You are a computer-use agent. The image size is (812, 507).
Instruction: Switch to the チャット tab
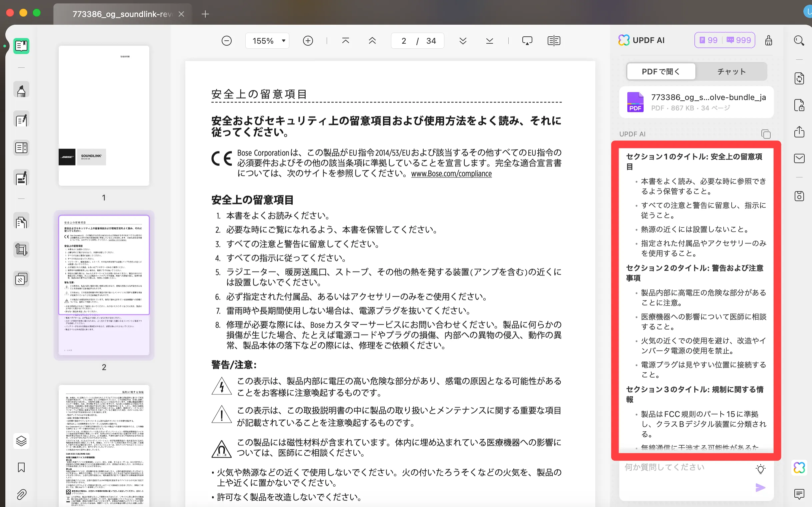[731, 71]
